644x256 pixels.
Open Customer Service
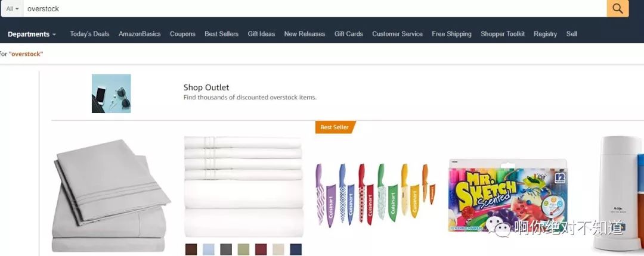coord(397,34)
